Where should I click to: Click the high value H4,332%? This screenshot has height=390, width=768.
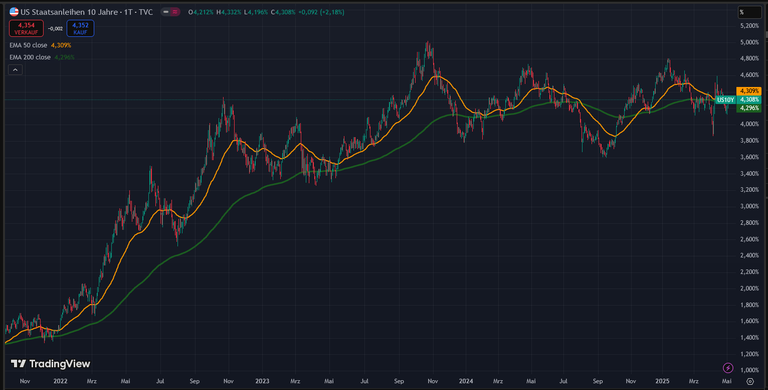pos(229,12)
